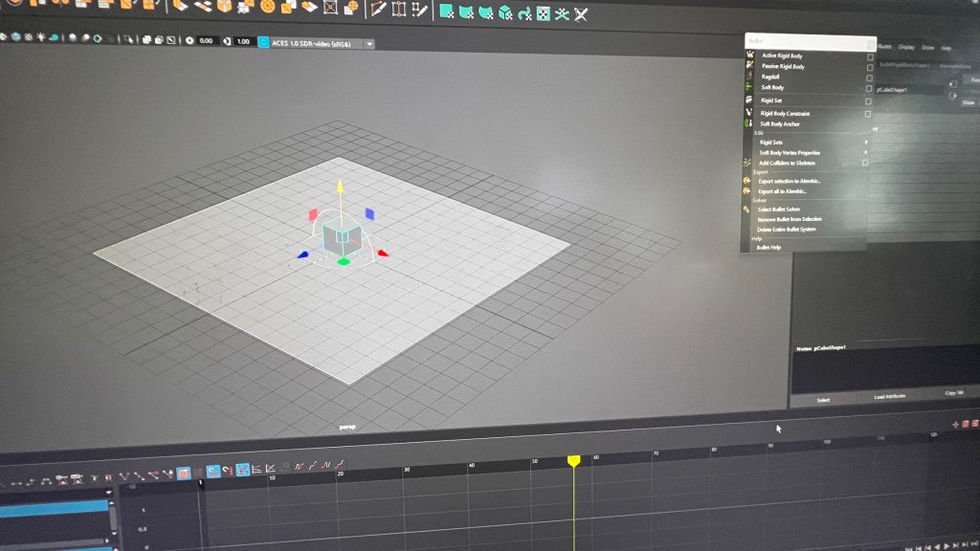The image size is (980, 551).
Task: Open the Attribute Editor Display menu
Action: pyautogui.click(x=906, y=47)
